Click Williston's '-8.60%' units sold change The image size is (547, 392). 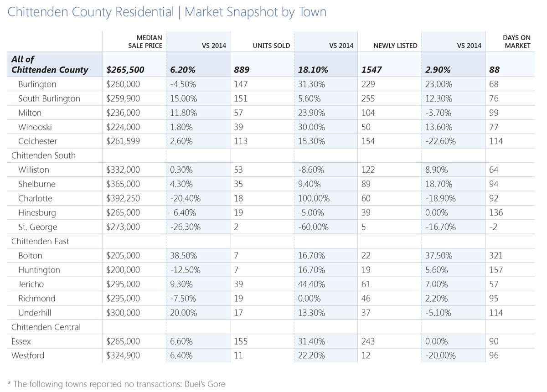point(311,170)
